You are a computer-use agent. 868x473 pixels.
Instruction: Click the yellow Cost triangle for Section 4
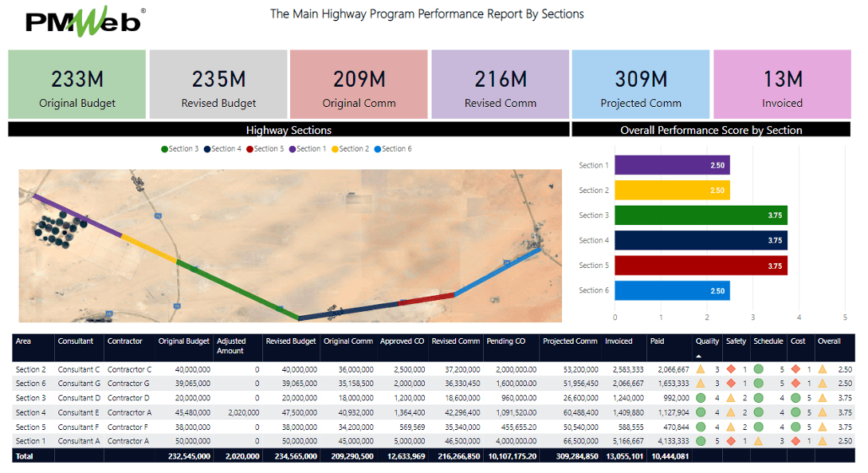795,412
